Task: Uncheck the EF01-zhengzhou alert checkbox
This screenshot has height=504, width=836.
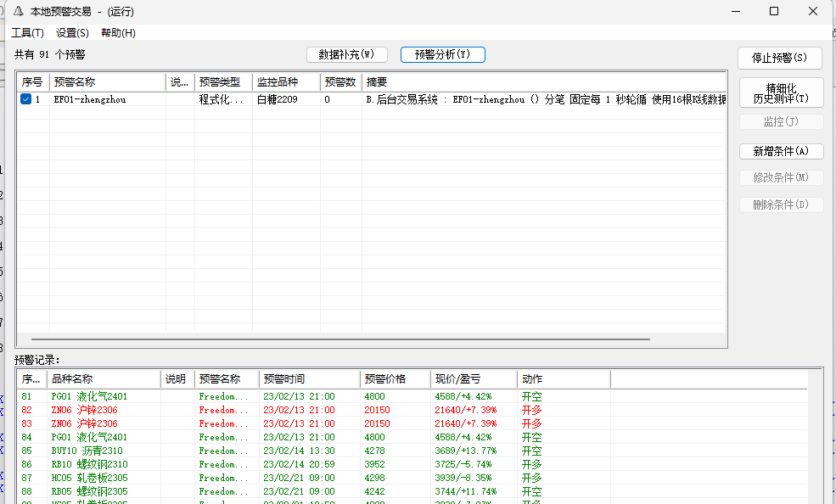Action: 25,99
